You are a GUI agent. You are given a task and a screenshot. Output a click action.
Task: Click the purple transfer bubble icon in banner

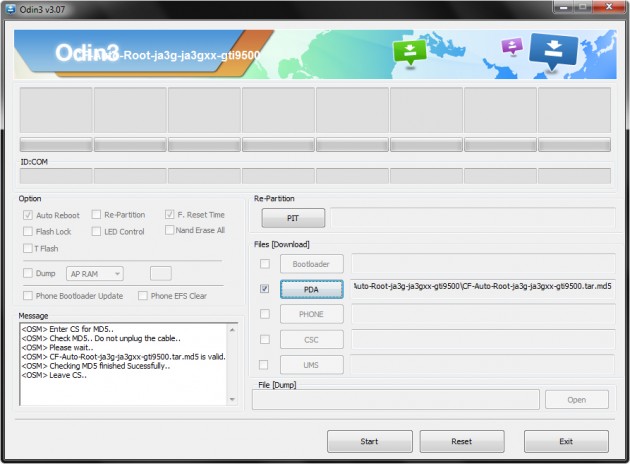512,47
